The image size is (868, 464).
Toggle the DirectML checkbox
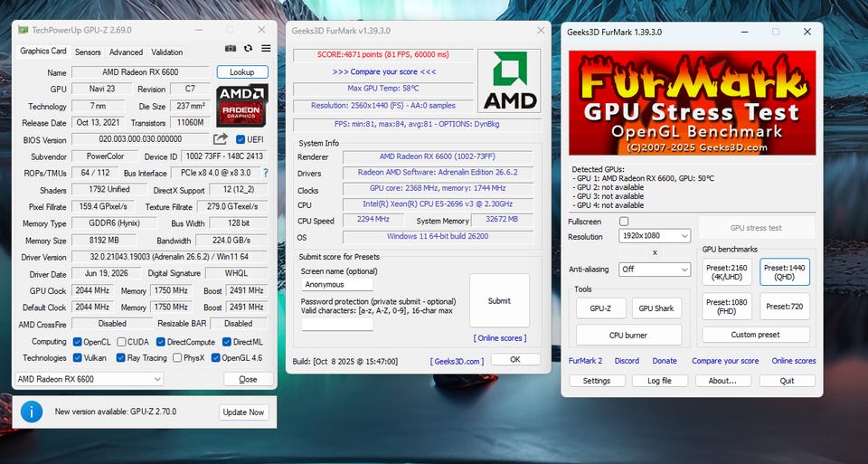pyautogui.click(x=227, y=342)
